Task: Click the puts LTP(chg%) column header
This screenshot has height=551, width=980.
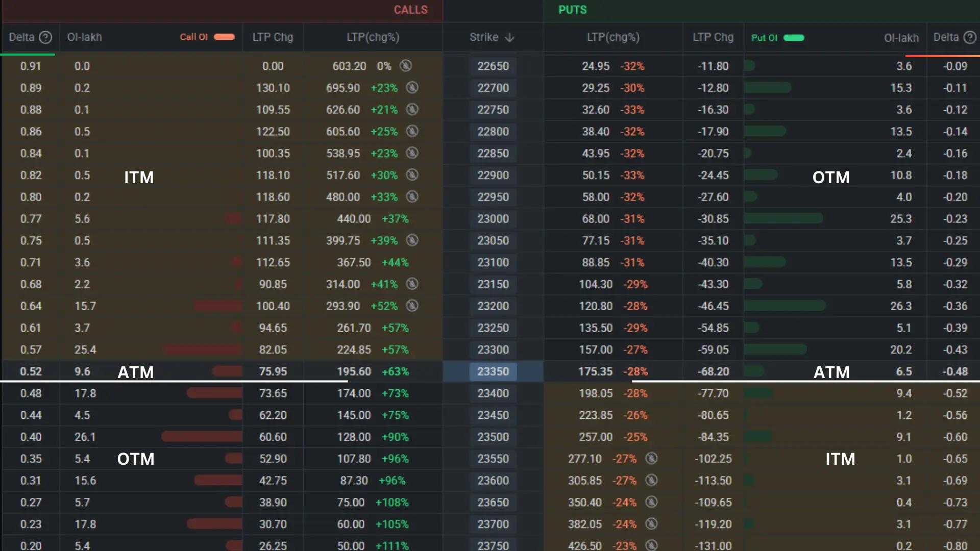Action: 613,37
